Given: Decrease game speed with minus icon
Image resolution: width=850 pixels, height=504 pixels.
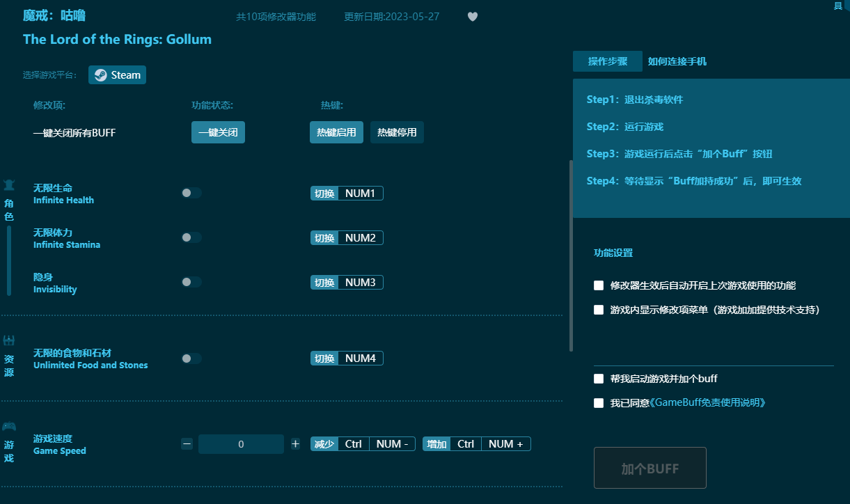Looking at the screenshot, I should (187, 443).
